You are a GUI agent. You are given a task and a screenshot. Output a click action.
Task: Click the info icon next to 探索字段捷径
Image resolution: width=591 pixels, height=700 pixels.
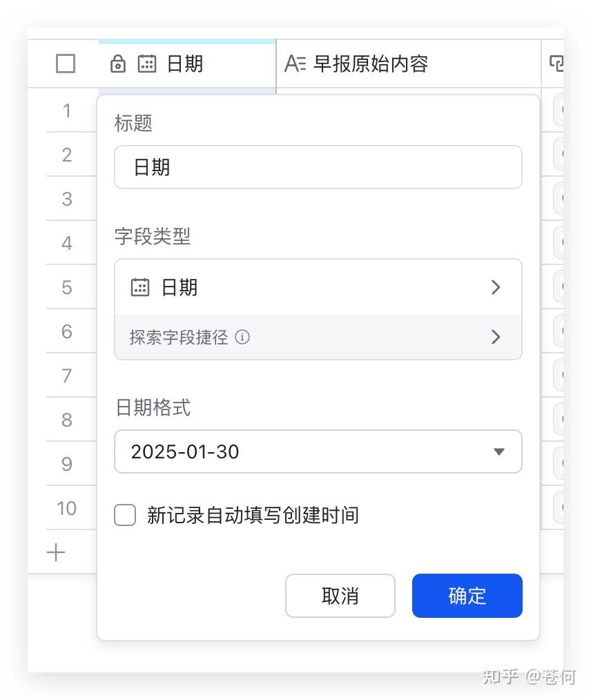(x=242, y=337)
